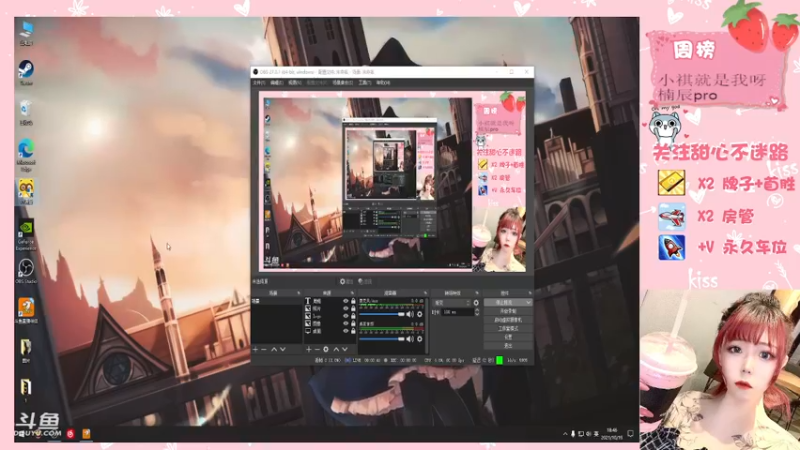Toggle lock of image source below Logo

click(353, 323)
